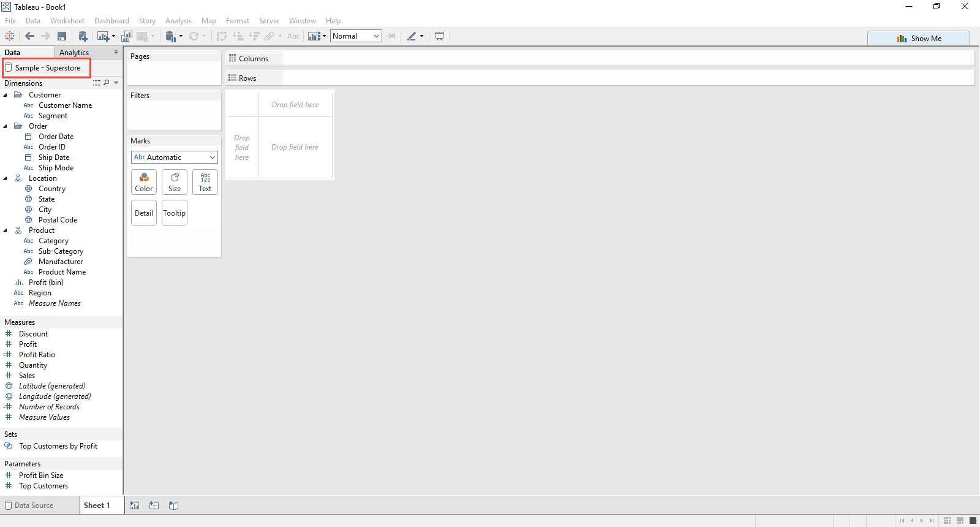Select the Top Customers by Profit set
Screen dimensions: 980x527
point(58,446)
